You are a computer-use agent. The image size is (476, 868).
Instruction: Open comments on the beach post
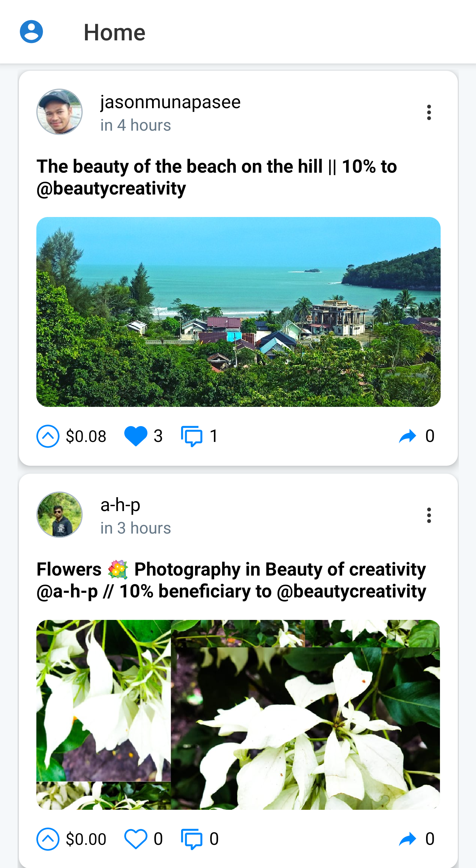tap(191, 436)
